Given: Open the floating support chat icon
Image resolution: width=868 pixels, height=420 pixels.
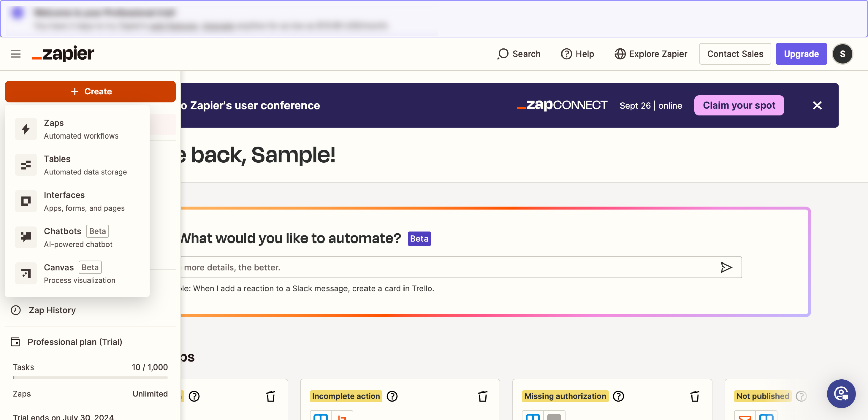Looking at the screenshot, I should (841, 394).
